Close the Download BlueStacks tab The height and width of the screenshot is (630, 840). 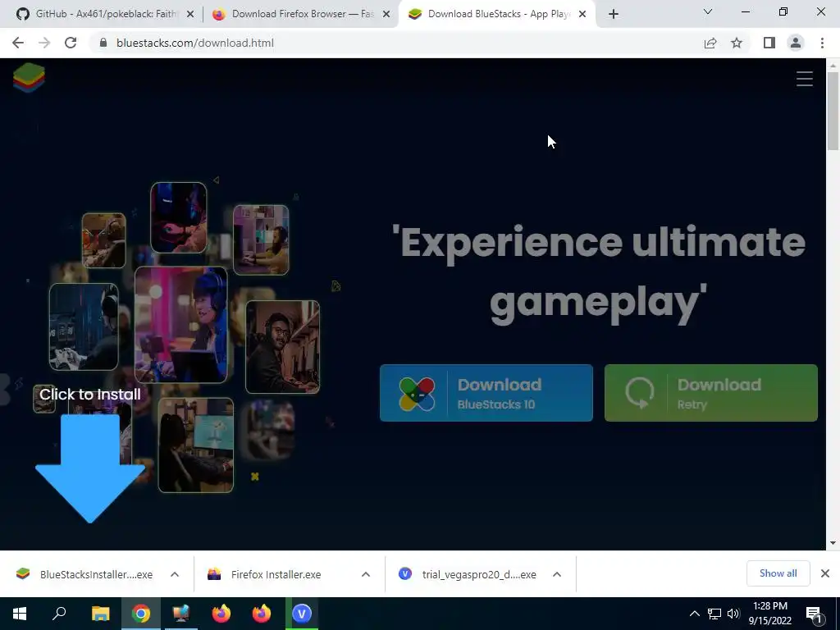click(x=582, y=15)
